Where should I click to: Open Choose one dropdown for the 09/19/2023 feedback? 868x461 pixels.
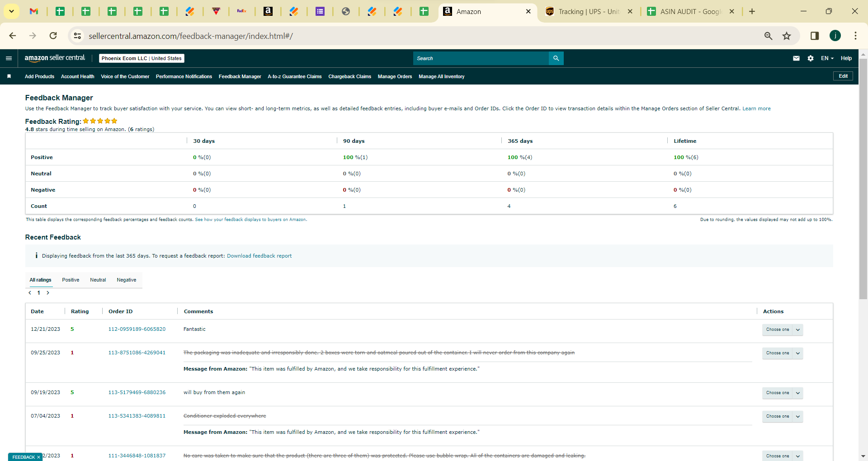[783, 393]
